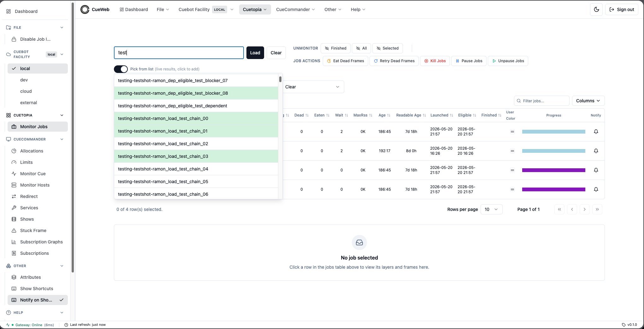Screen dimensions: 644x329
Task: Collapse the OTHER sidebar section
Action: (x=62, y=266)
